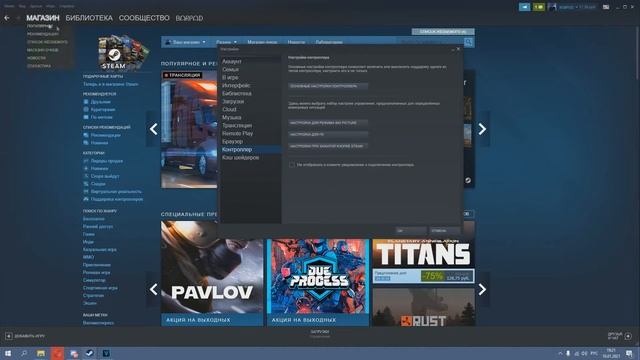Toggle the controller notification checkbox
The width and height of the screenshot is (640, 360).
[292, 165]
